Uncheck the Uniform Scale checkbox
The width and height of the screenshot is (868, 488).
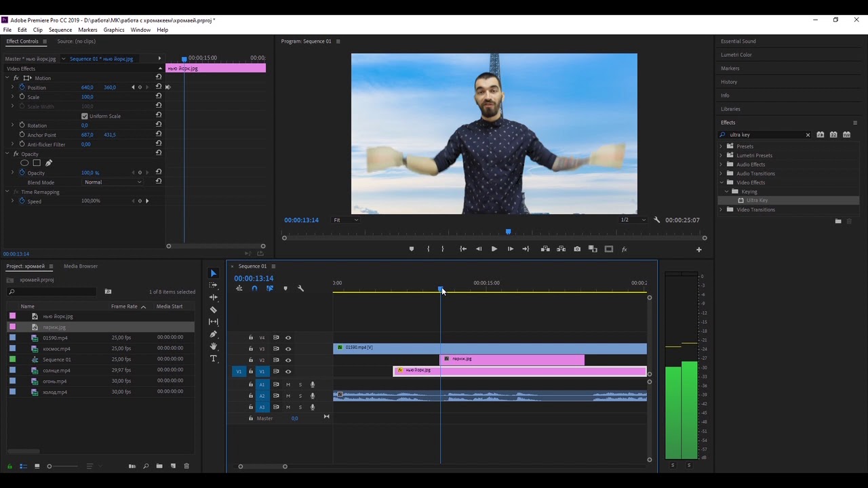click(85, 116)
